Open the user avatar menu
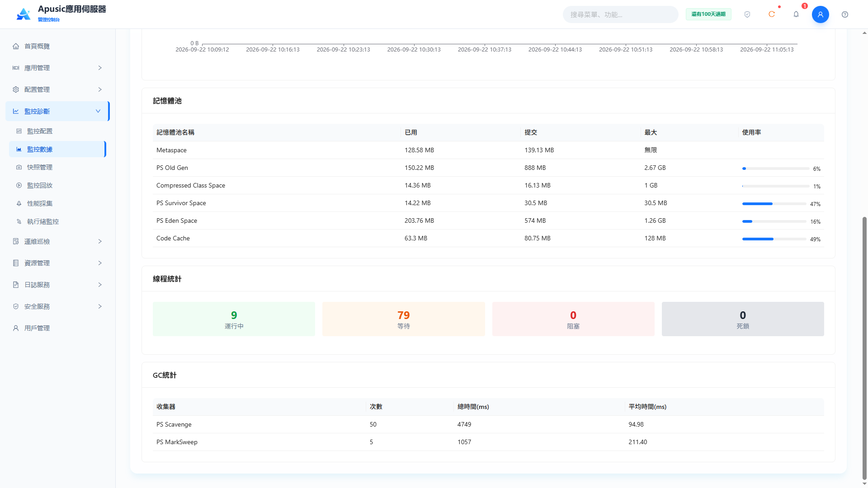This screenshot has width=868, height=488. tap(820, 14)
